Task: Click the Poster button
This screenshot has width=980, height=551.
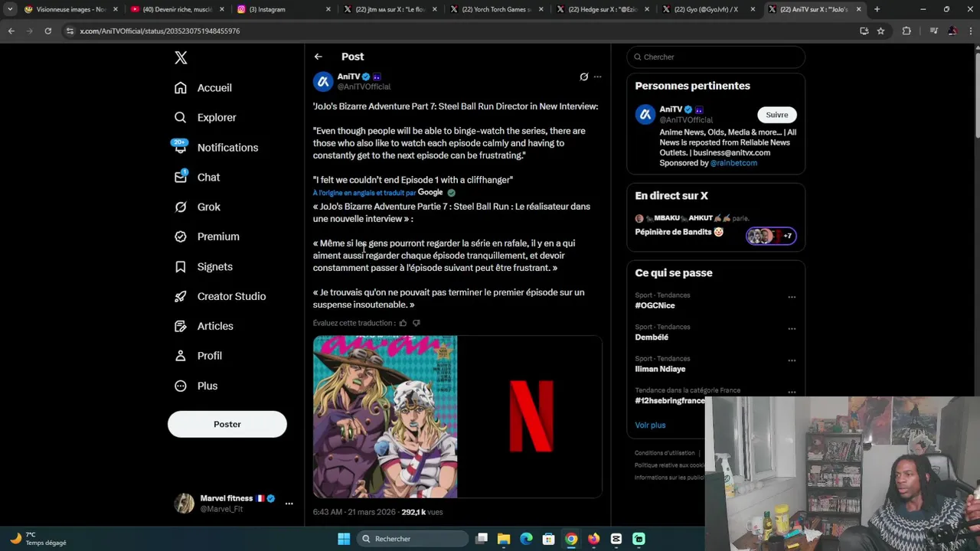Action: [227, 424]
